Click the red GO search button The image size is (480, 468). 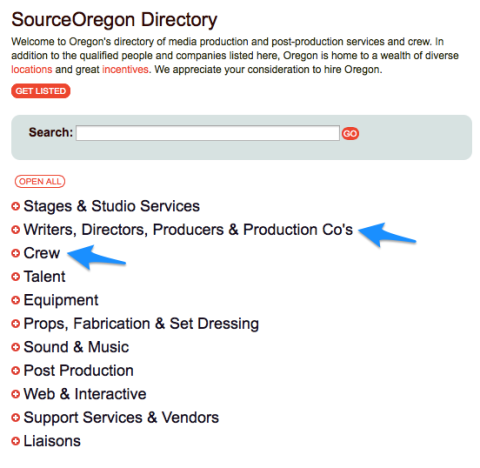350,134
